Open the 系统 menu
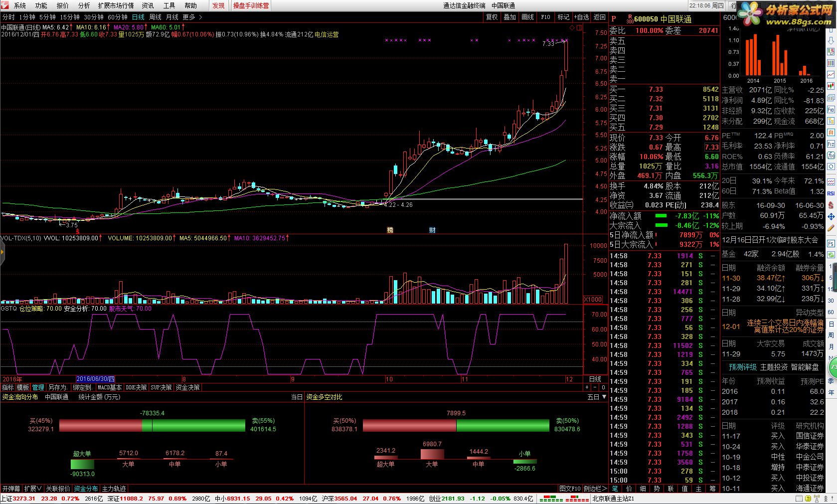Image resolution: width=837 pixels, height=504 pixels. pos(20,5)
